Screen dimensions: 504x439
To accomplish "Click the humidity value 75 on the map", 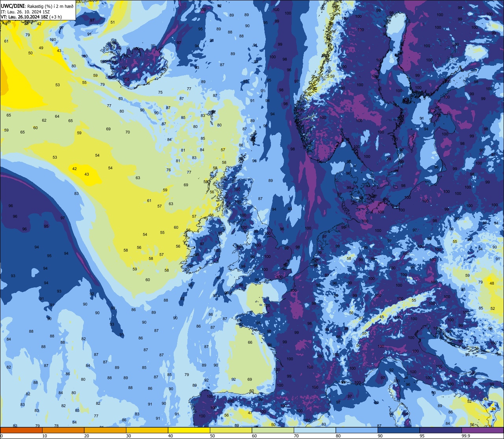I will (x=160, y=93).
